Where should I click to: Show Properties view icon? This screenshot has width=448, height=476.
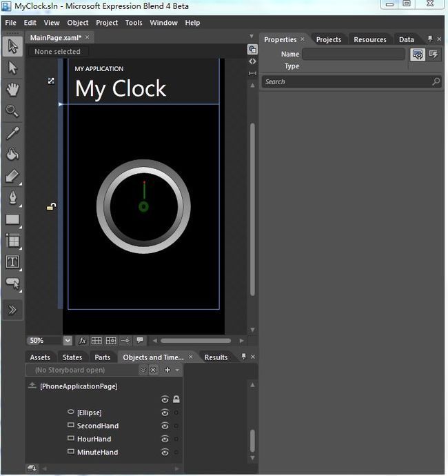pos(418,54)
